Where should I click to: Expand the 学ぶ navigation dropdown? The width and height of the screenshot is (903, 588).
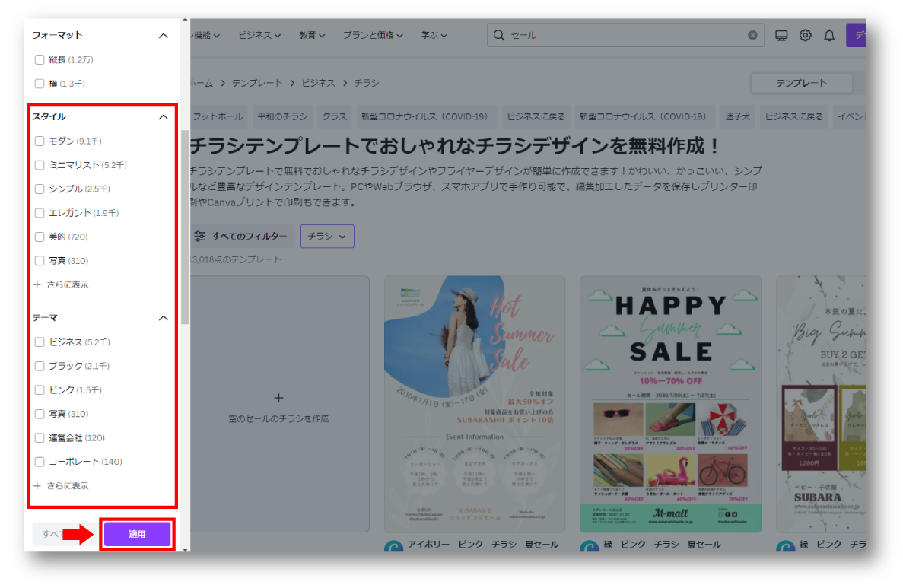click(434, 34)
